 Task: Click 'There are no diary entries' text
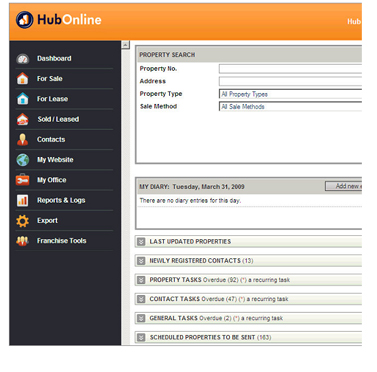pos(190,200)
